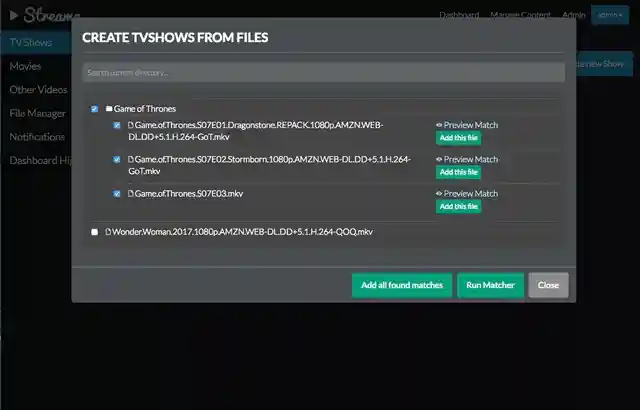Focus the search current directory field
Screen dimensions: 640x410
324,72
